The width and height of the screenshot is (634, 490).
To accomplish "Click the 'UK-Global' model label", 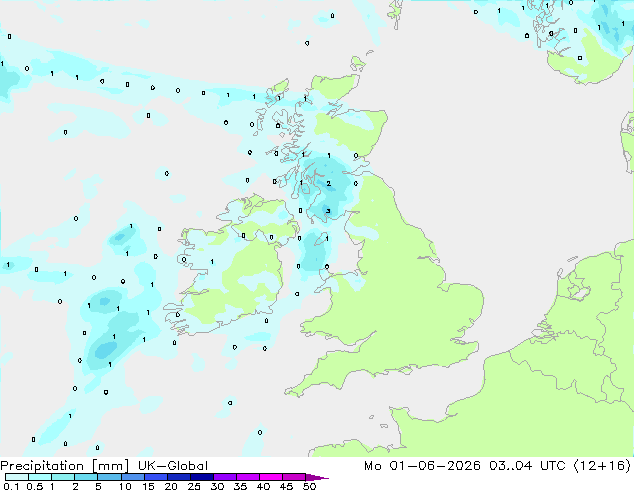I will 173,466.
